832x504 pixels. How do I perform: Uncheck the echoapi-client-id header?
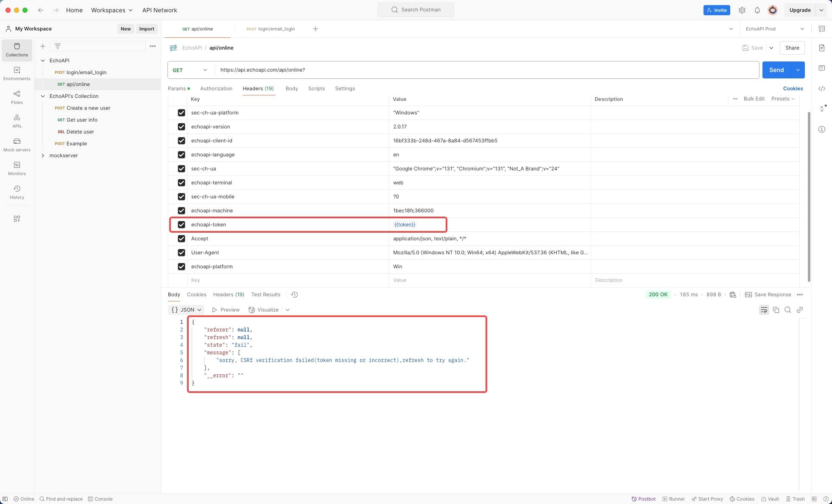181,141
